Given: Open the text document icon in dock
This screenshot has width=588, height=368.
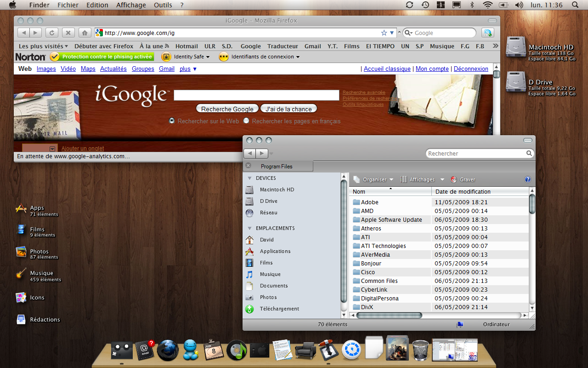Looking at the screenshot, I should tap(283, 350).
